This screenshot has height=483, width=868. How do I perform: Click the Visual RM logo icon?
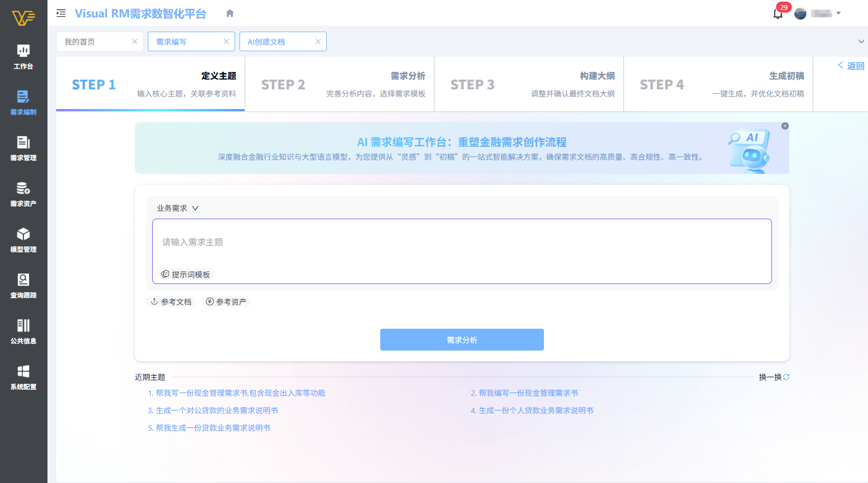tap(23, 18)
